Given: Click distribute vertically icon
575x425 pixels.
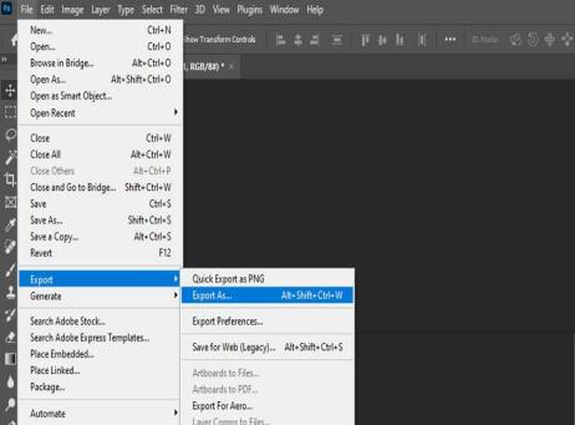Looking at the screenshot, I should pyautogui.click(x=337, y=40).
